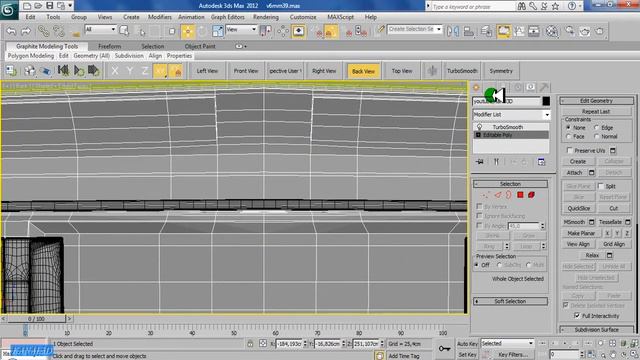Screen dimensions: 640x360
Task: Click the Undo arrow icon
Action: pos(11,31)
